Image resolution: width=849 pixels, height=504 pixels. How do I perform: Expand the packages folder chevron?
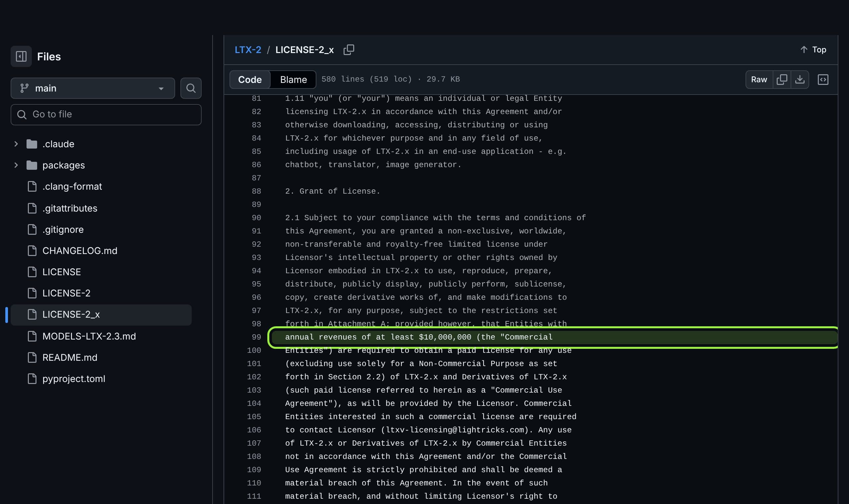(x=16, y=165)
